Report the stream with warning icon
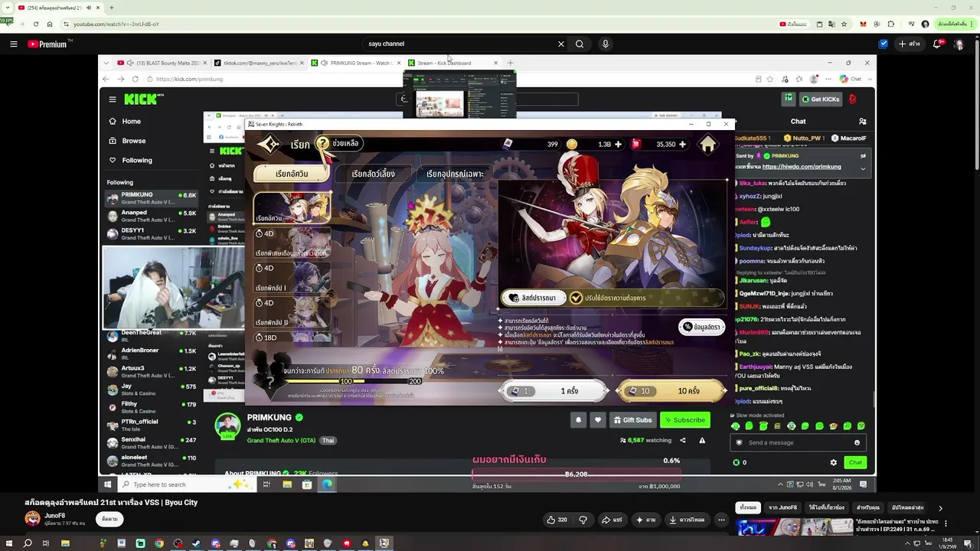 [702, 440]
